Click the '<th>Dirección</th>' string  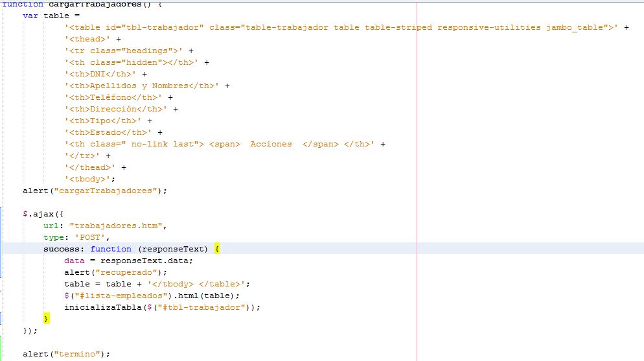point(116,110)
